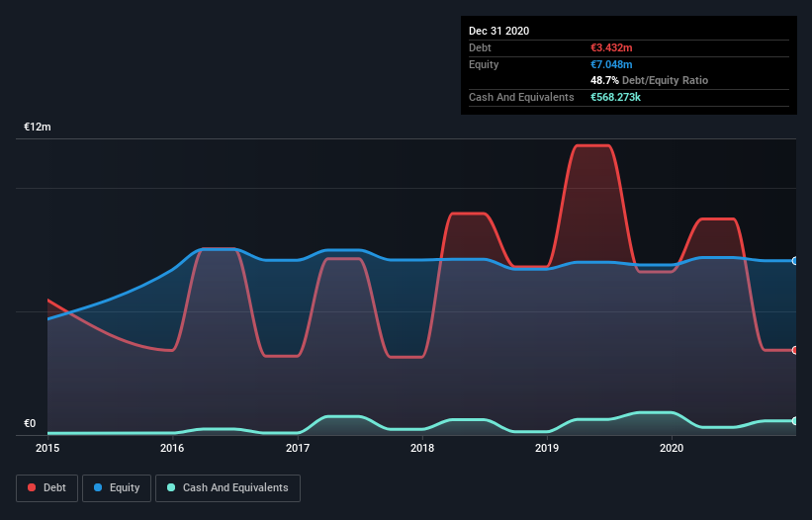Click the Dec 31 2020 tooltip date
The width and height of the screenshot is (812, 520).
(x=498, y=31)
